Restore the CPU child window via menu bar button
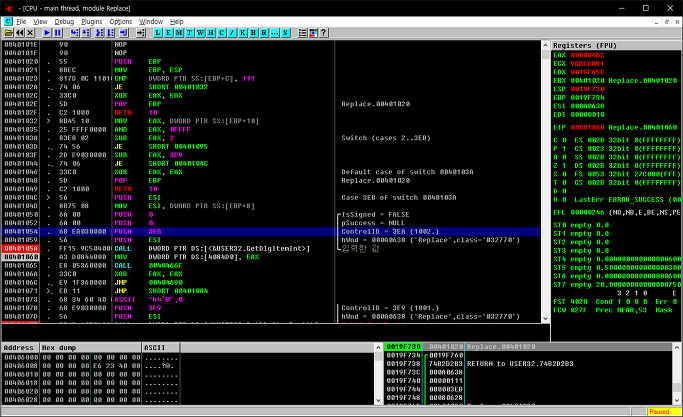Screen dimensions: 683x417 [x=666, y=22]
